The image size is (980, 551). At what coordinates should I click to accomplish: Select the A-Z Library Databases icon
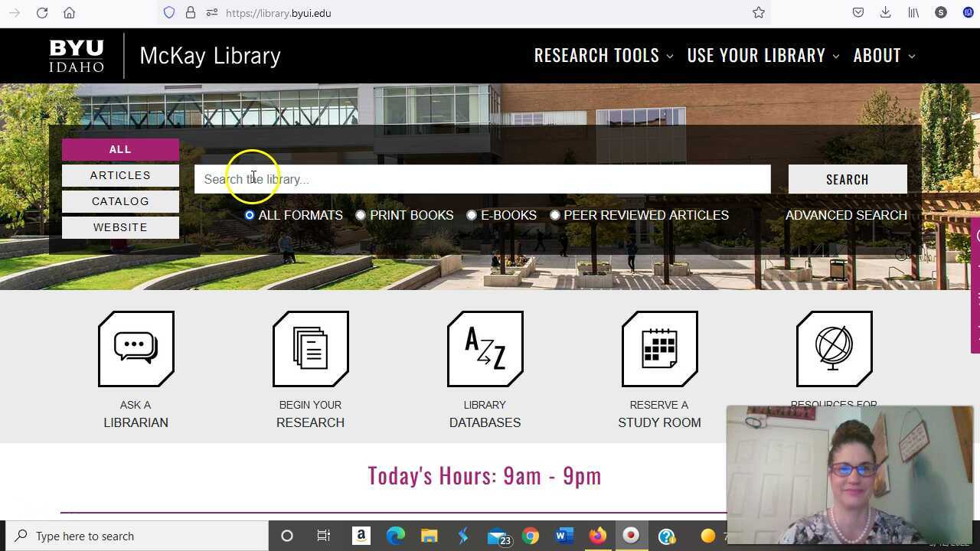[485, 348]
